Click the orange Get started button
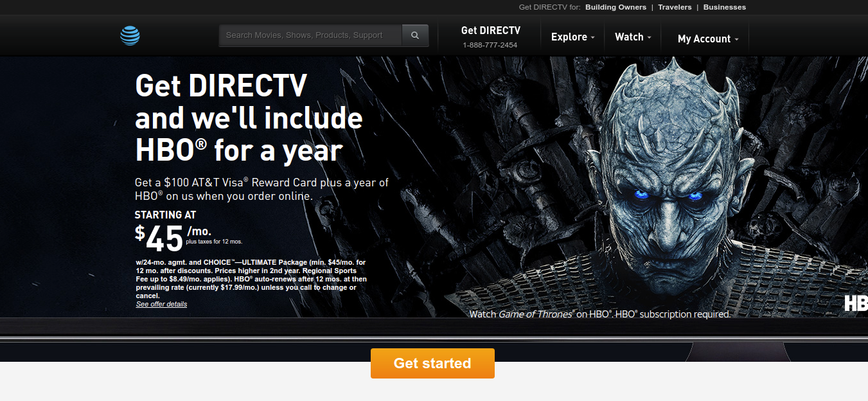The image size is (868, 401). 432,363
